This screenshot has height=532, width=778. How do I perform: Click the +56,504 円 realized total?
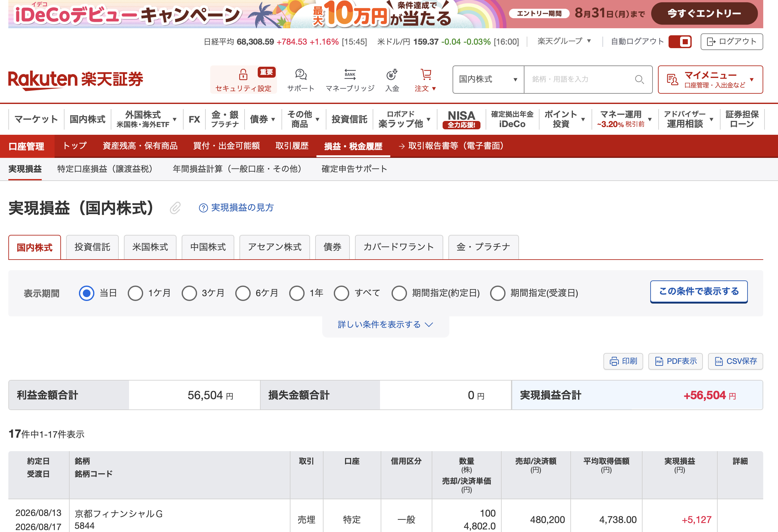(x=709, y=396)
